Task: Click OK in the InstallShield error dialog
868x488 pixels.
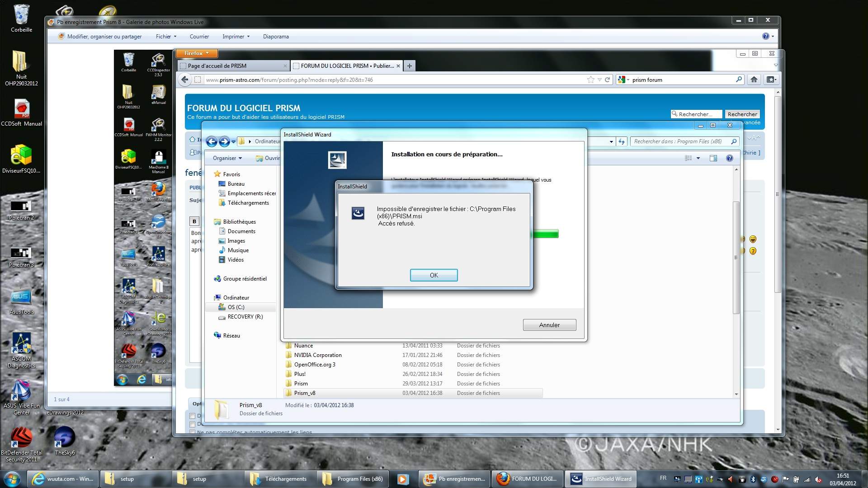Action: (x=434, y=275)
